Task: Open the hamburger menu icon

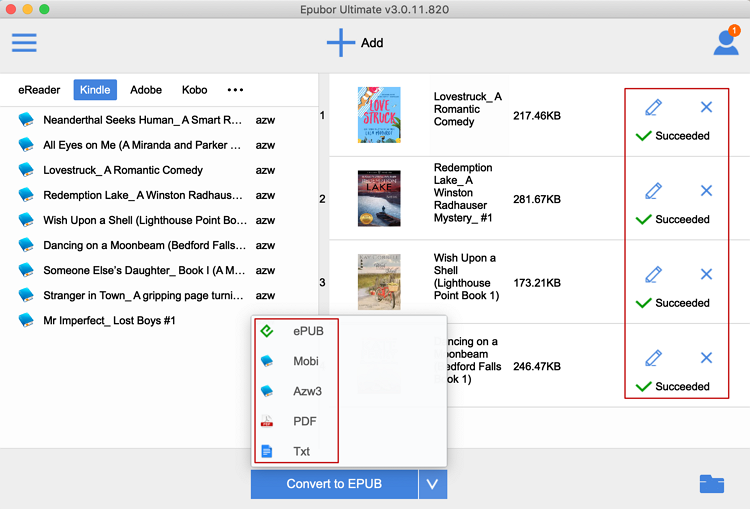Action: [24, 43]
